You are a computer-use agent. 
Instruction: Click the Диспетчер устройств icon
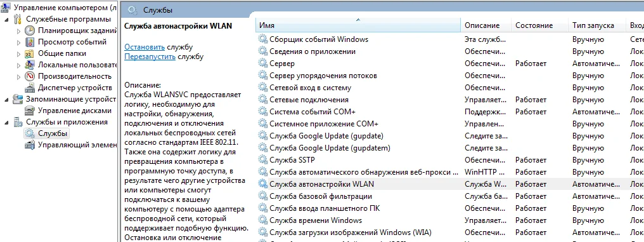point(30,88)
